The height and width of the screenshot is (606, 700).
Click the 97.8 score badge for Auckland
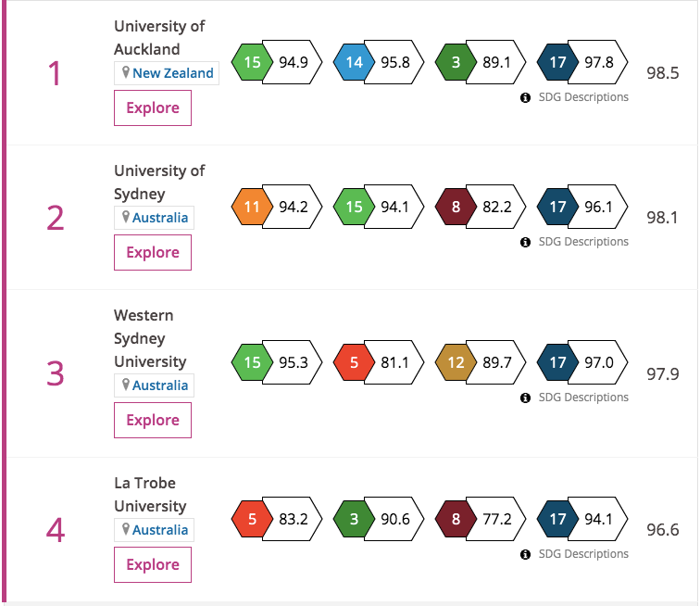tap(598, 62)
